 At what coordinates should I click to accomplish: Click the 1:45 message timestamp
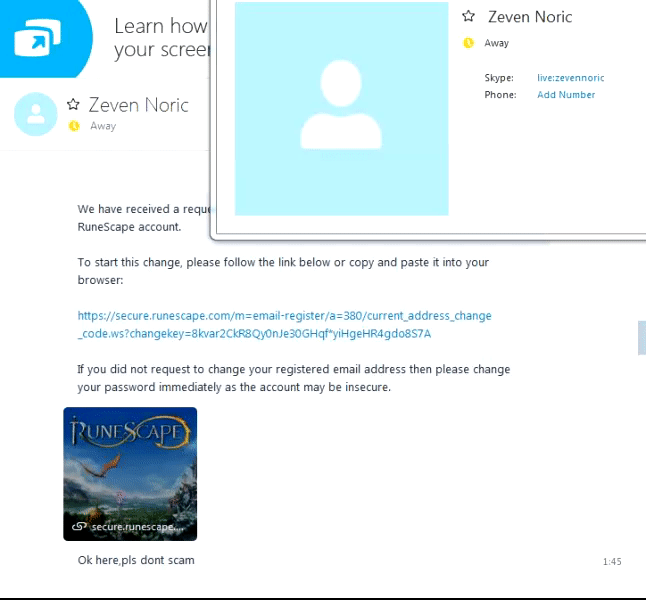612,562
